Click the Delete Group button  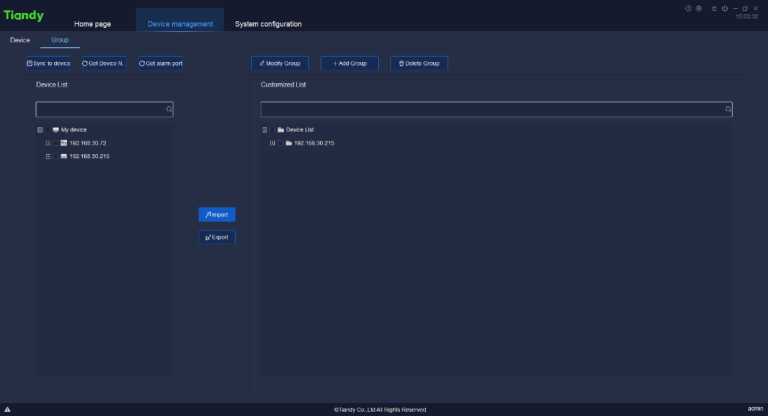tap(419, 63)
